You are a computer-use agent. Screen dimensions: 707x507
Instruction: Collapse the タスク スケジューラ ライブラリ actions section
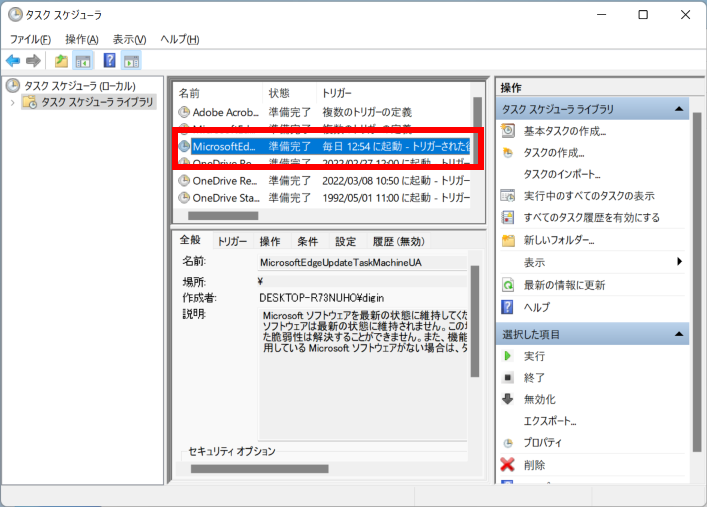[679, 109]
